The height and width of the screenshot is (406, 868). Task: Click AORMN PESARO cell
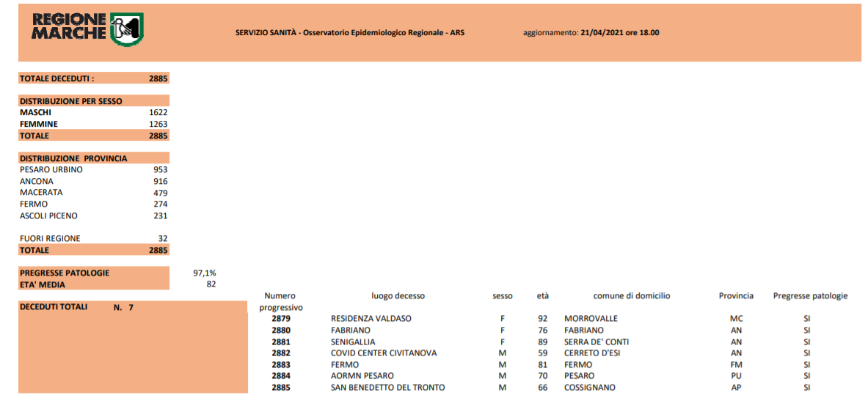tap(362, 375)
